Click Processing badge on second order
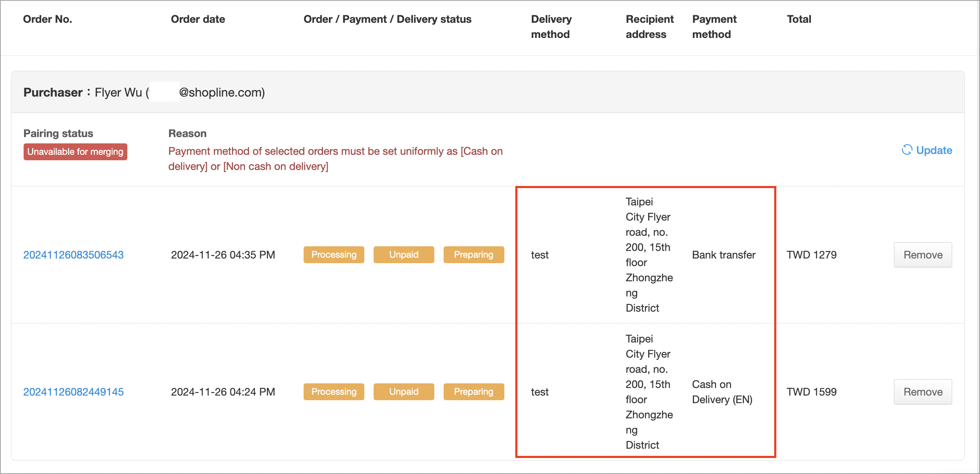 click(334, 392)
